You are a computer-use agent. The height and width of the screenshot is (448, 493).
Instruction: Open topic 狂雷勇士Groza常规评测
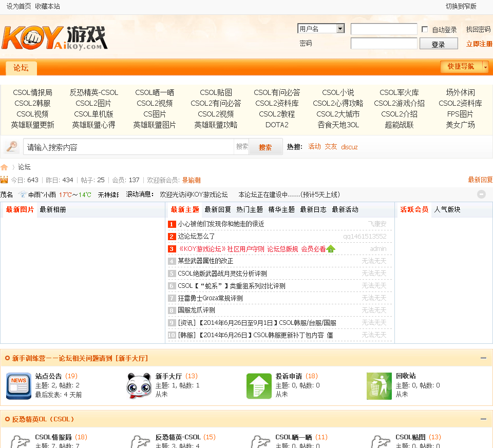click(210, 298)
